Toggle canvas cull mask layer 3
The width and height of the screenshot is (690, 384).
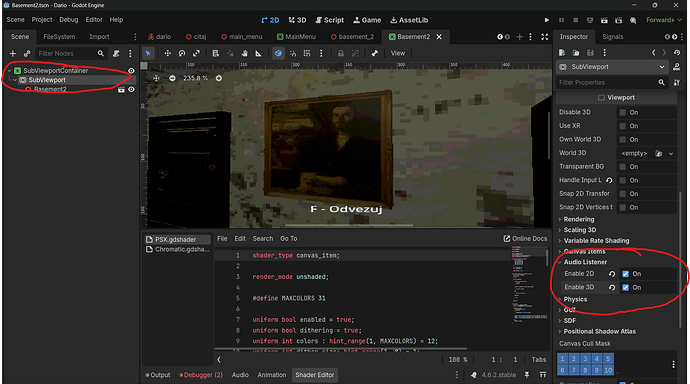pyautogui.click(x=585, y=359)
